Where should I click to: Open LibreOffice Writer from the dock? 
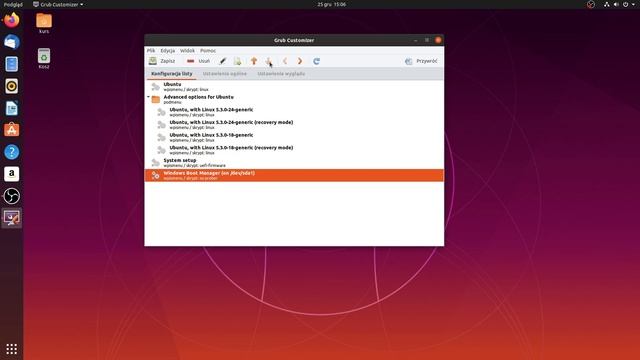point(11,108)
